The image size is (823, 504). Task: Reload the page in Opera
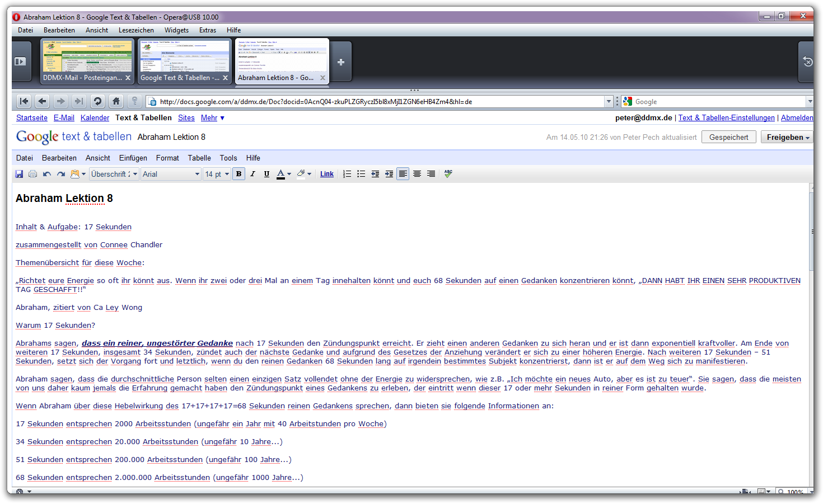point(97,101)
